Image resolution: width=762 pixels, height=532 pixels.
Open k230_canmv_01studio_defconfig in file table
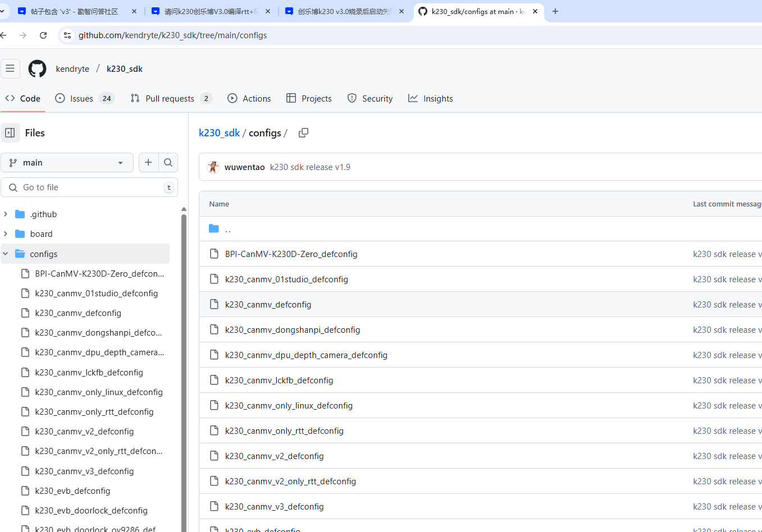(x=286, y=279)
